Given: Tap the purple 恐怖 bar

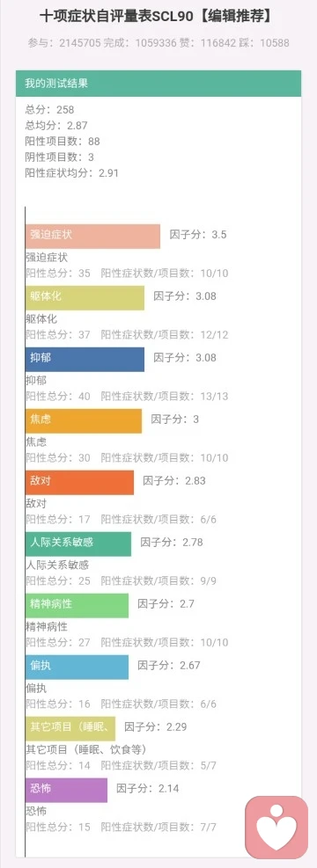Looking at the screenshot, I should [67, 790].
